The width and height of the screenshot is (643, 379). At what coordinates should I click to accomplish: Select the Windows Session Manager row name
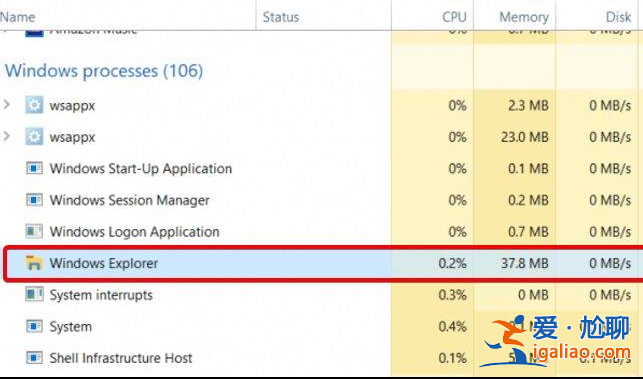click(x=130, y=200)
